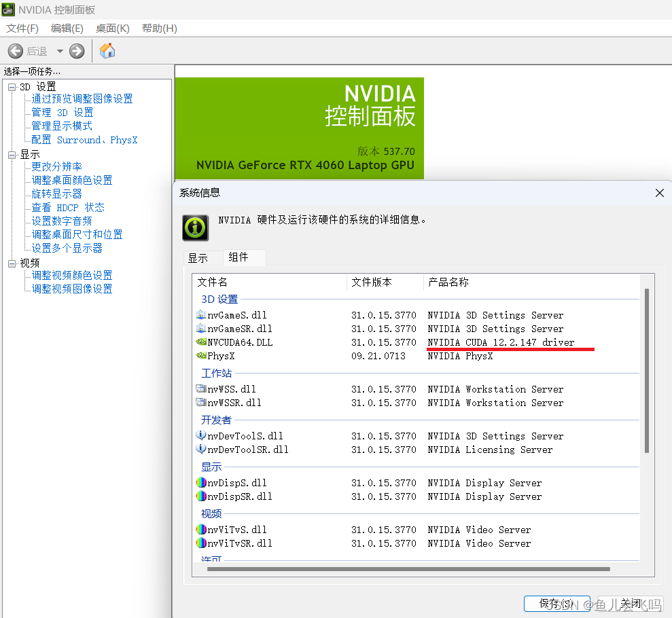Click the Forward arrow icon in toolbar
This screenshot has height=618, width=672.
pos(77,52)
